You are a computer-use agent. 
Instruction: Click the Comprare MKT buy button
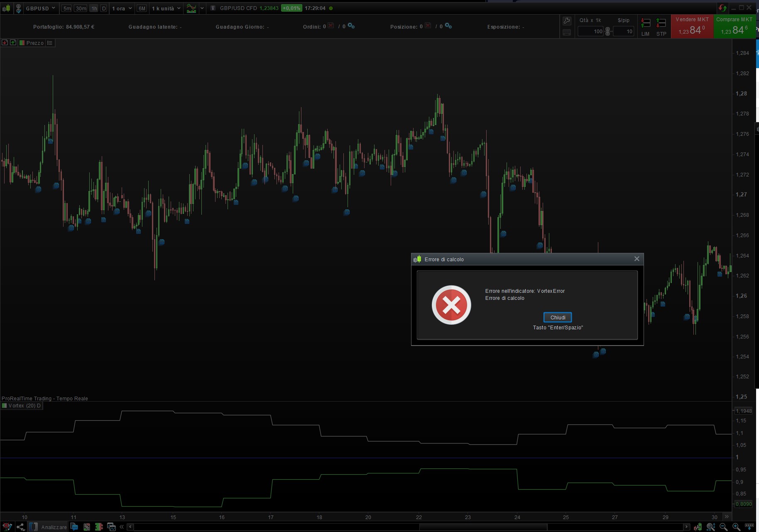tap(735, 27)
